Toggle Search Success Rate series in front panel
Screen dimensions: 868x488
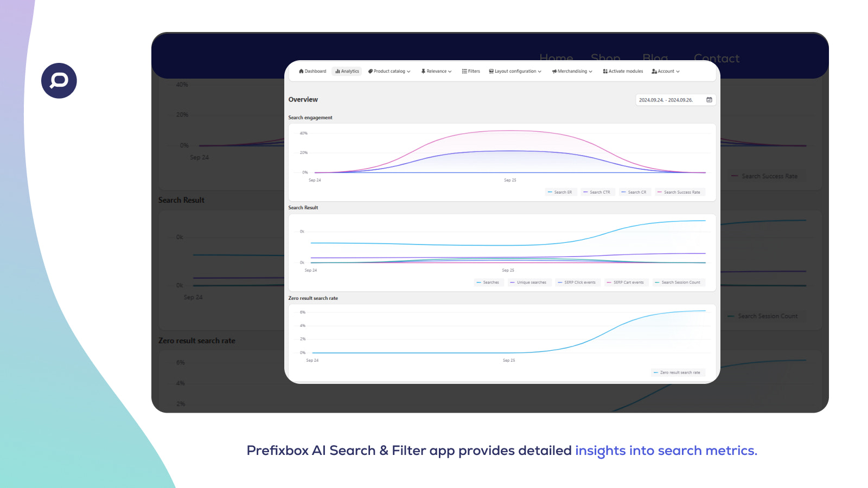click(679, 192)
